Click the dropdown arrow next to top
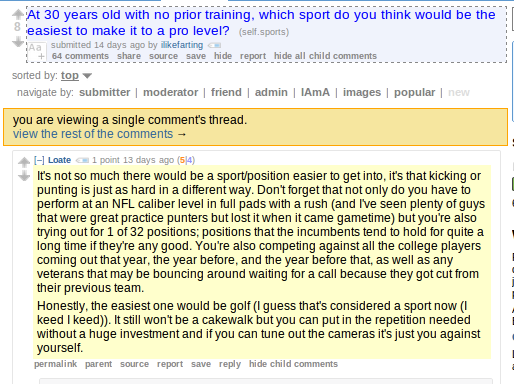This screenshot has width=514, height=384. point(87,76)
